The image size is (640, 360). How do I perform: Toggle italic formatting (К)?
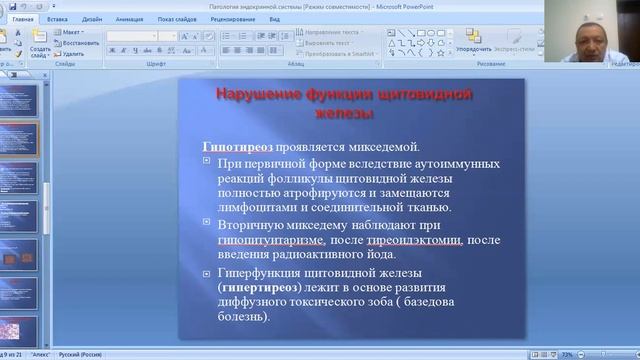tap(124, 50)
